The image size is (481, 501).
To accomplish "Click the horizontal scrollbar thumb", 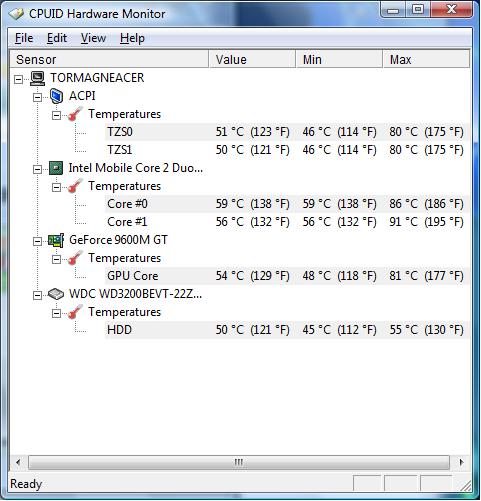I will [x=239, y=462].
